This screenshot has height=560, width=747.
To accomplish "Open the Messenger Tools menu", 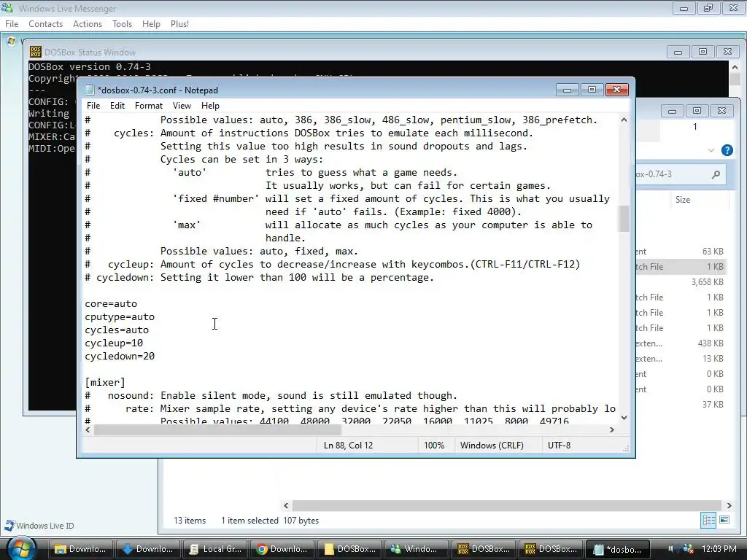I will [122, 24].
